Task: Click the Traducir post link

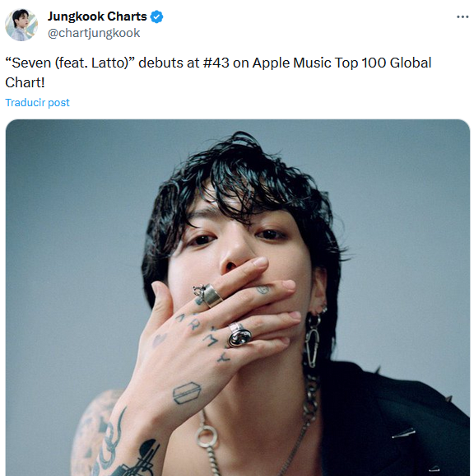Action: 37,103
